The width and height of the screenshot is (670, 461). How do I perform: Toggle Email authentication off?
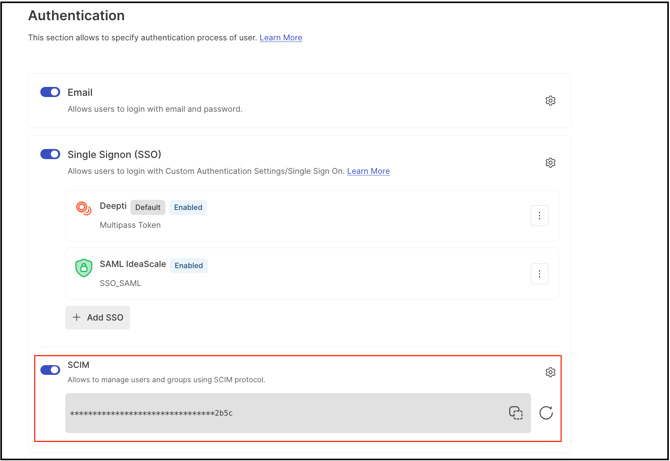(x=50, y=92)
